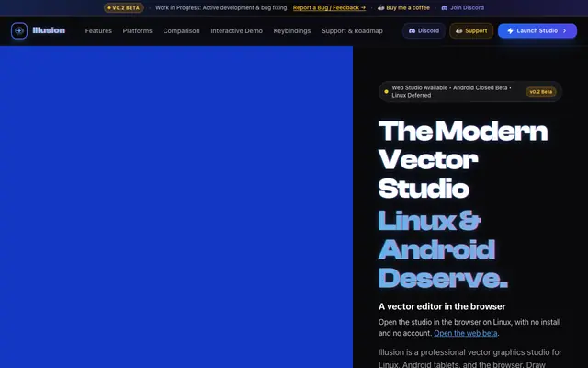Click the Discord icon in navbar button
Viewport: 588px width, 368px height.
pyautogui.click(x=412, y=30)
